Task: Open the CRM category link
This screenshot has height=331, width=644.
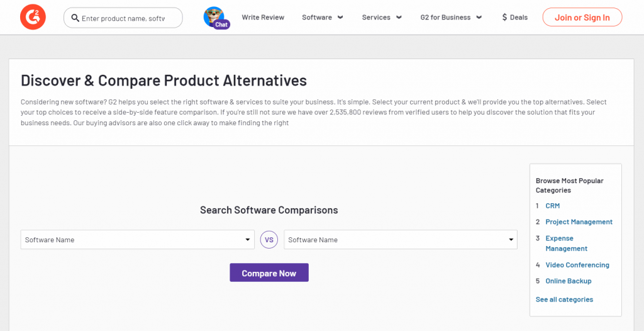Action: coord(552,206)
